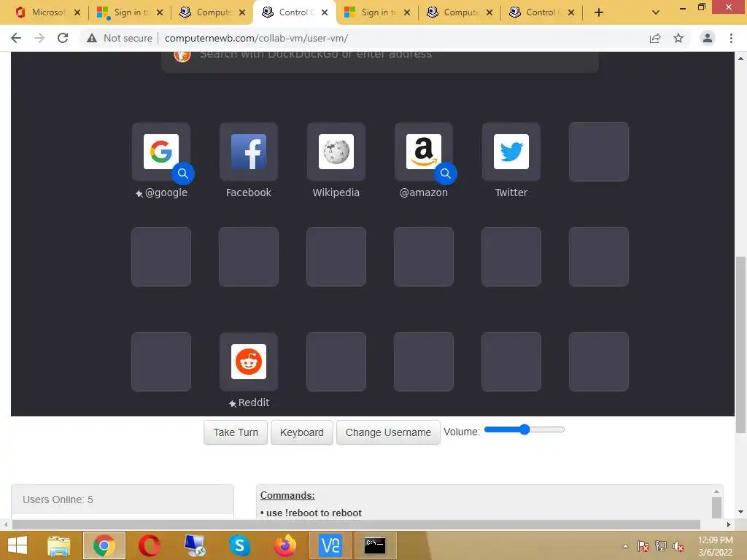Click the DuckDuckGo logo in the search box

(182, 55)
